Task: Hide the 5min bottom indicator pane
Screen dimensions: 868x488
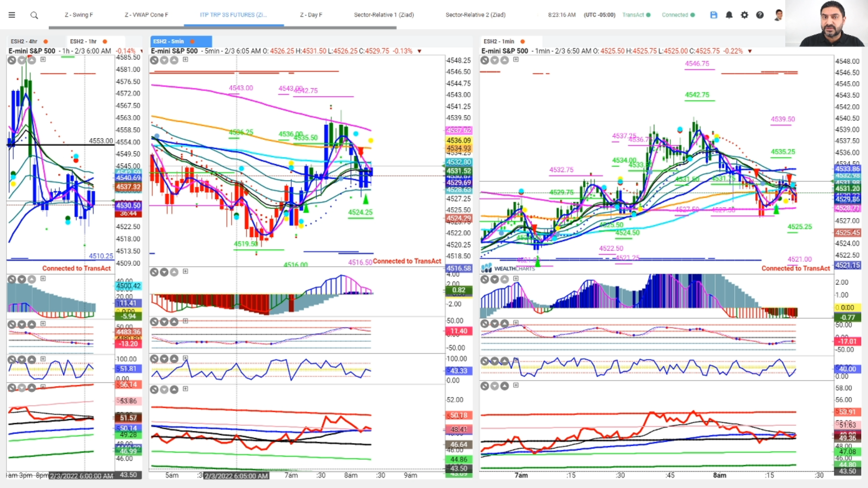Action: pos(154,389)
